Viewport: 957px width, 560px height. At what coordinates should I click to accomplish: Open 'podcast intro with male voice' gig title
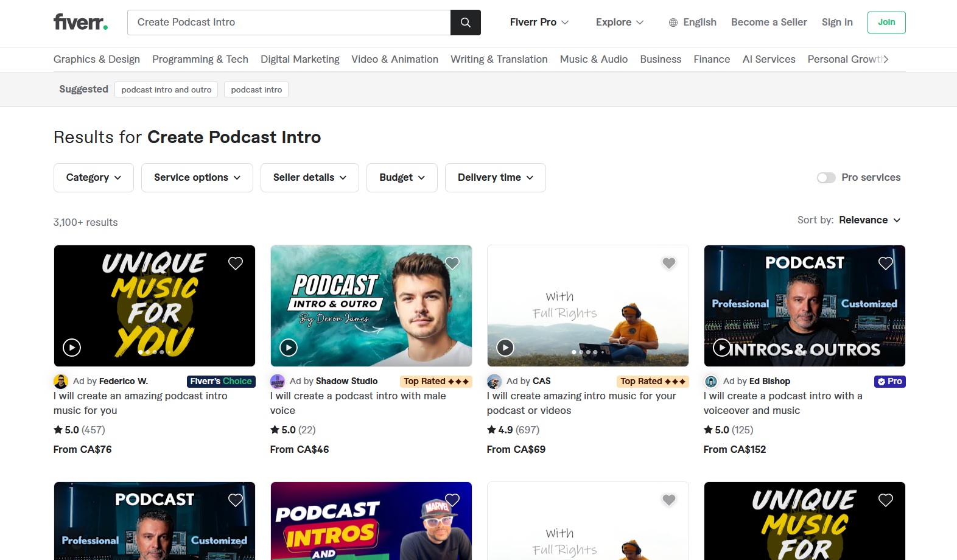click(358, 403)
